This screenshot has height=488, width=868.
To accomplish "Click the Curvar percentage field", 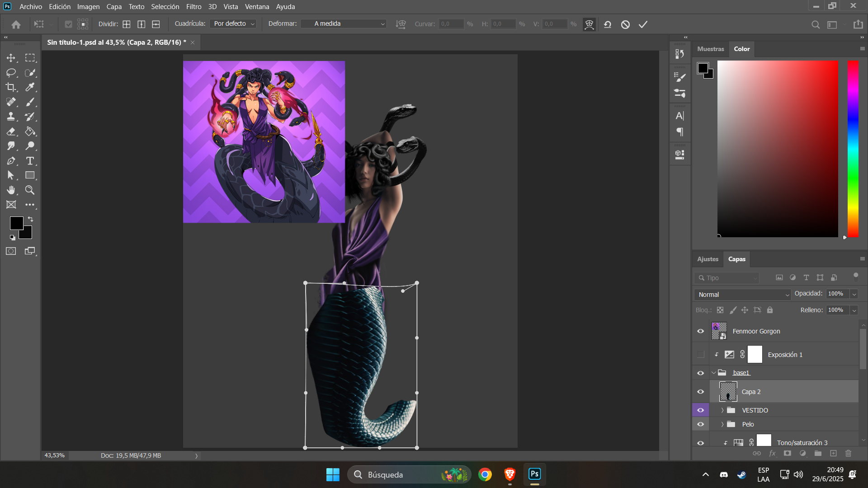I will click(451, 24).
